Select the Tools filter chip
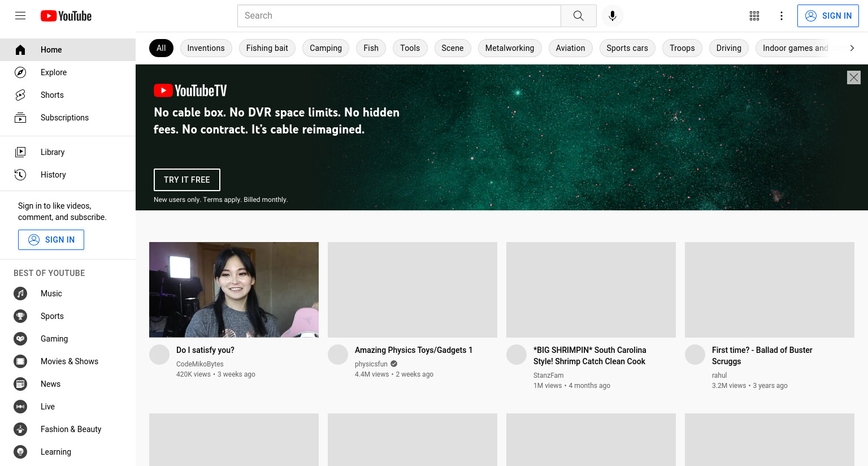 pyautogui.click(x=410, y=48)
